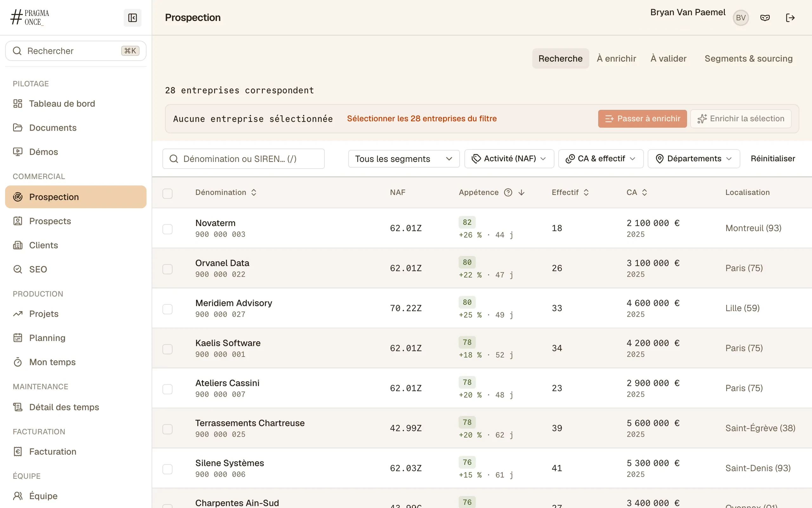The image size is (812, 508).
Task: Expand the CA & effectif filter
Action: pos(601,158)
